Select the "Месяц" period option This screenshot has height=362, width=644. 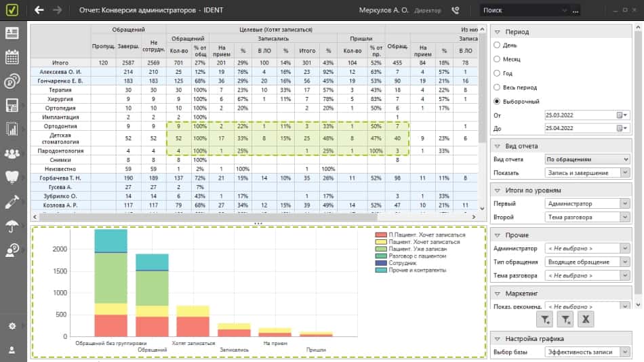coord(498,59)
